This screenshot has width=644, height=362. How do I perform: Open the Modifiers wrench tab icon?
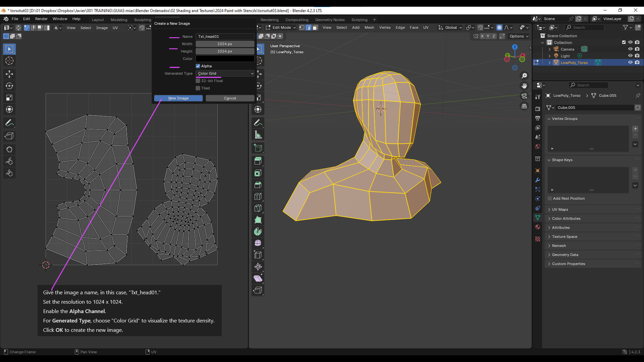click(538, 180)
